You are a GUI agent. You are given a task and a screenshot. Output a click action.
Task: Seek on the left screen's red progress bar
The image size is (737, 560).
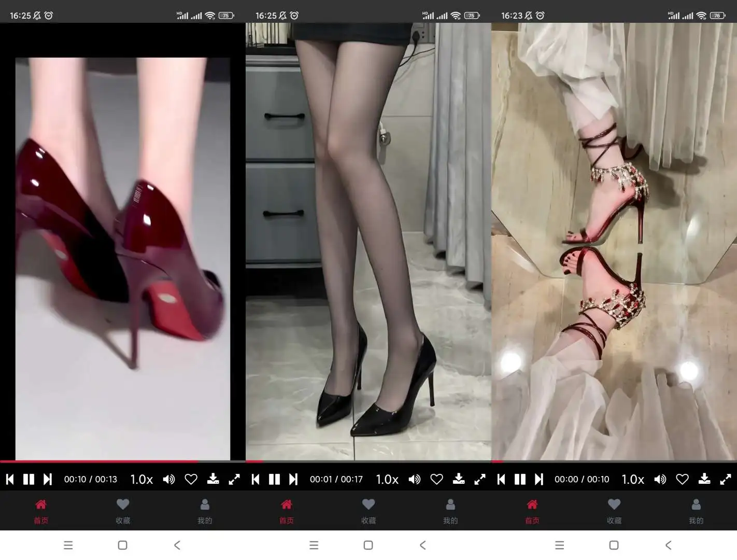(123, 461)
